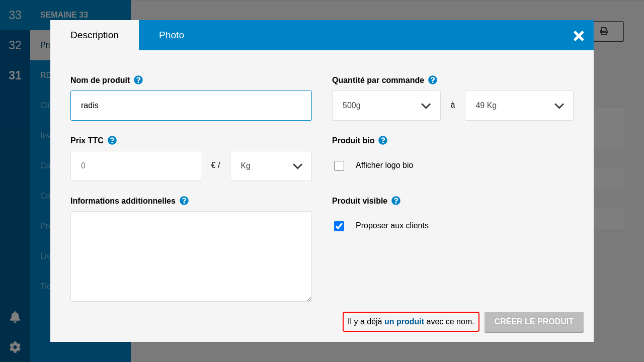Screen dimensions: 644x362
Task: Click help icon next to Quantité par commande
Action: point(433,80)
